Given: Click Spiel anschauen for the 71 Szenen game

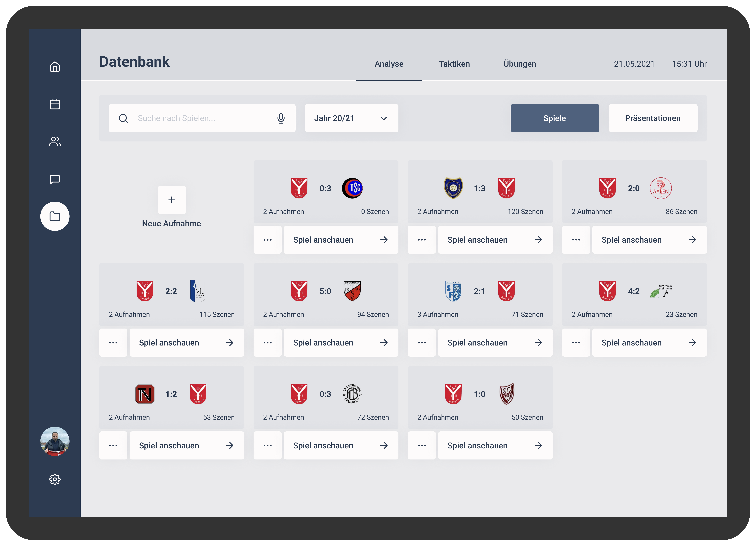Looking at the screenshot, I should [x=495, y=343].
